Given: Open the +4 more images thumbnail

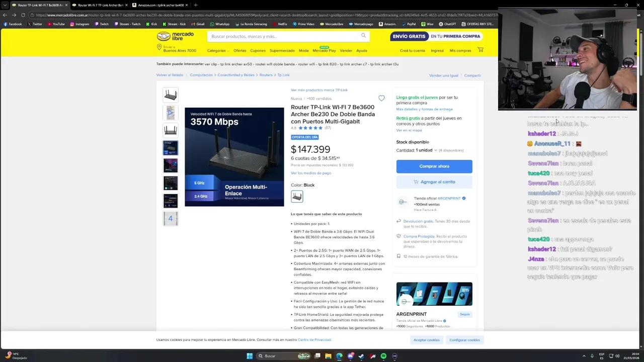Looking at the screenshot, I should click(x=171, y=218).
